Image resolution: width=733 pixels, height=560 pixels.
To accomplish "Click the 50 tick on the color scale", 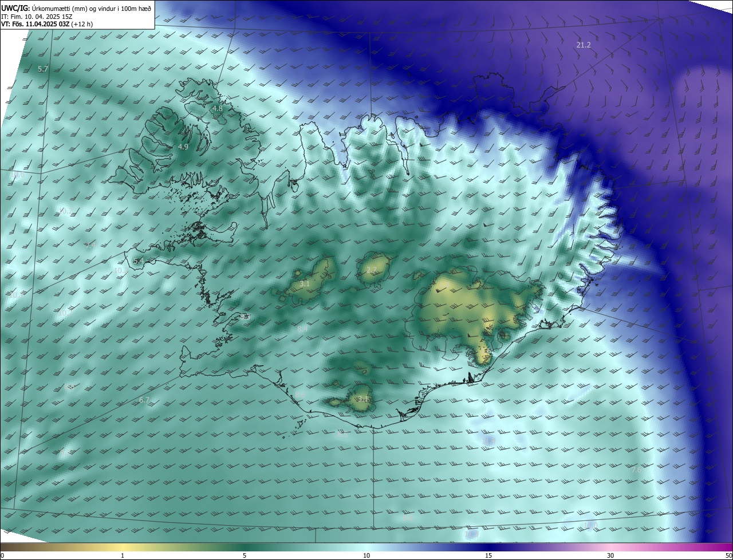I will point(728,555).
